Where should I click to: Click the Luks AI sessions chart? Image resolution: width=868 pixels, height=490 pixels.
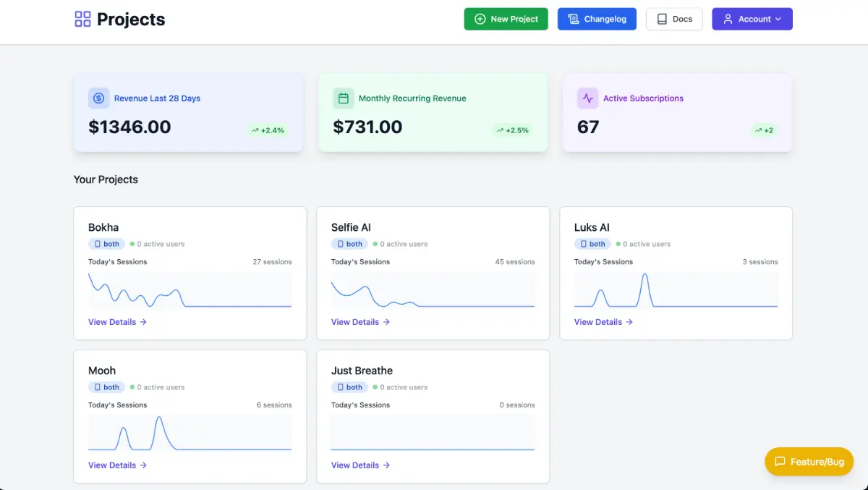(676, 290)
